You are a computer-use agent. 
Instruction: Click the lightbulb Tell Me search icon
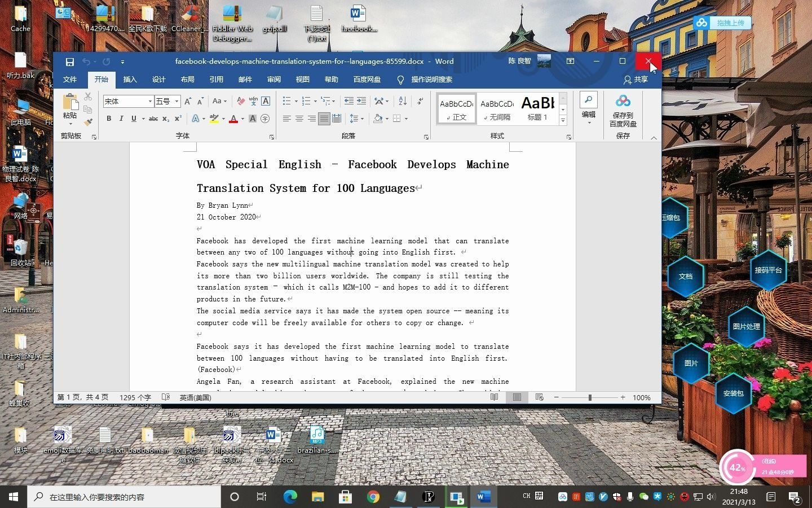tap(400, 80)
